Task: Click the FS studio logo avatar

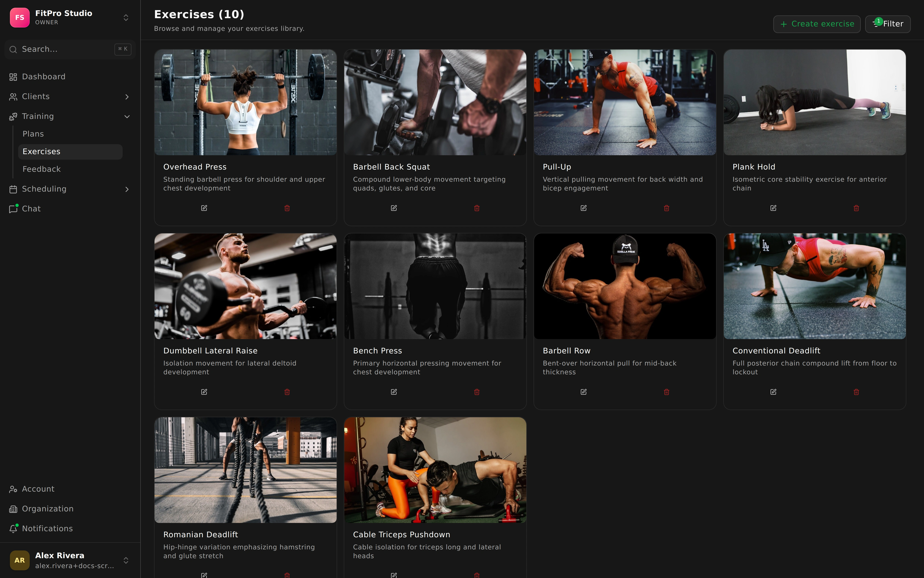Action: 19,18
